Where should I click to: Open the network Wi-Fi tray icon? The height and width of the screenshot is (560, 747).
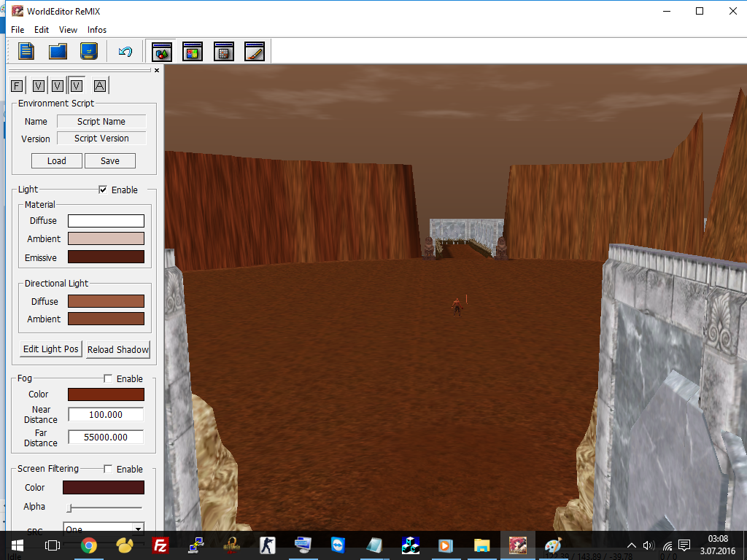pyautogui.click(x=667, y=545)
